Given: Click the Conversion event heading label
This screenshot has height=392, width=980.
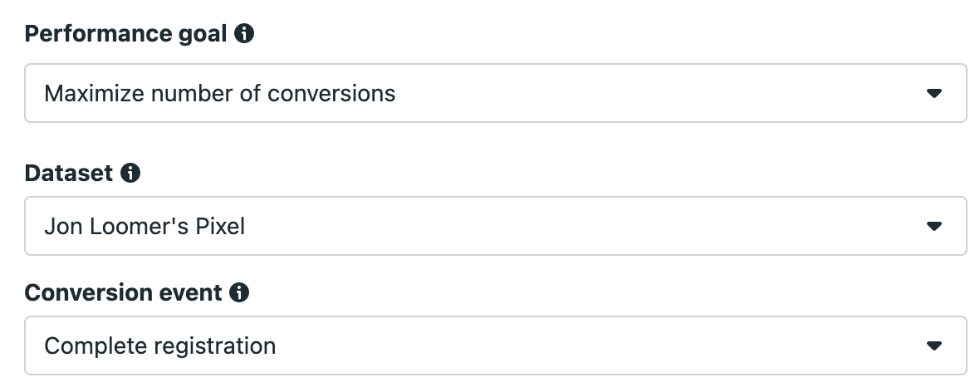Looking at the screenshot, I should tap(123, 292).
